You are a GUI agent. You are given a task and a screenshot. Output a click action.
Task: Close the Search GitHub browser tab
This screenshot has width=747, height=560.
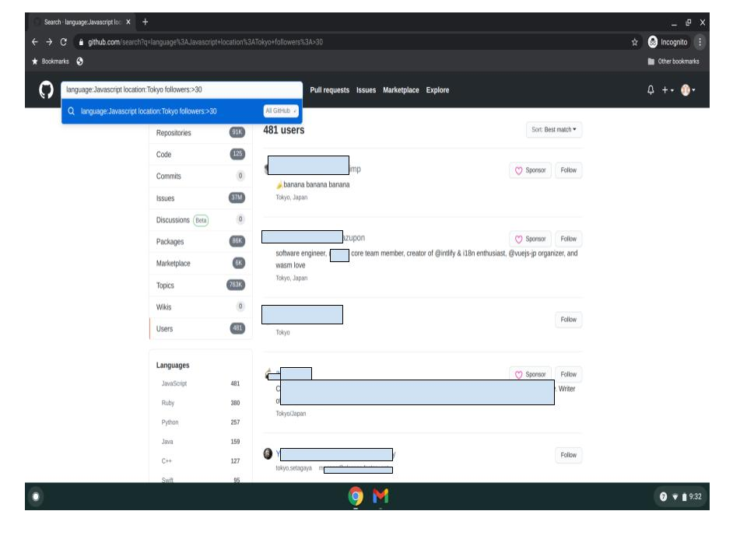point(128,22)
